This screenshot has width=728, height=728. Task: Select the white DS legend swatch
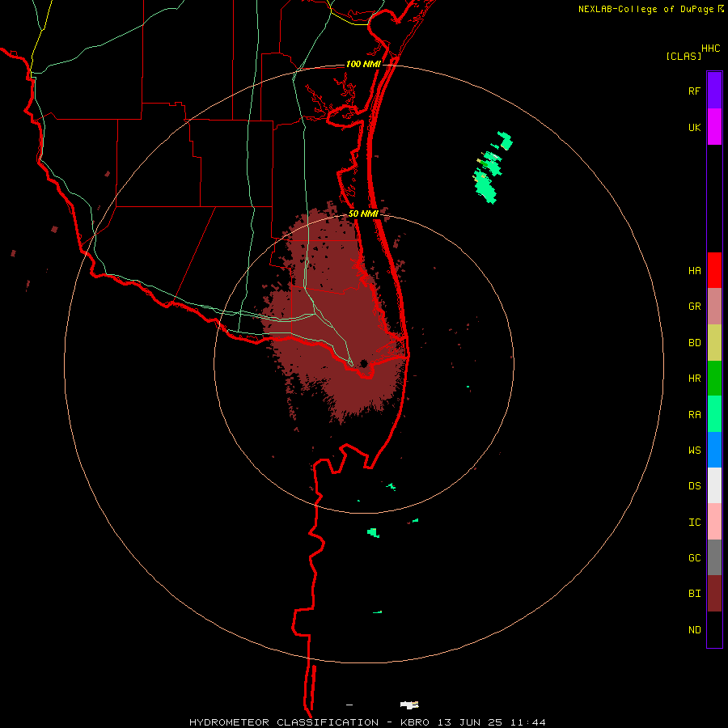click(x=714, y=485)
